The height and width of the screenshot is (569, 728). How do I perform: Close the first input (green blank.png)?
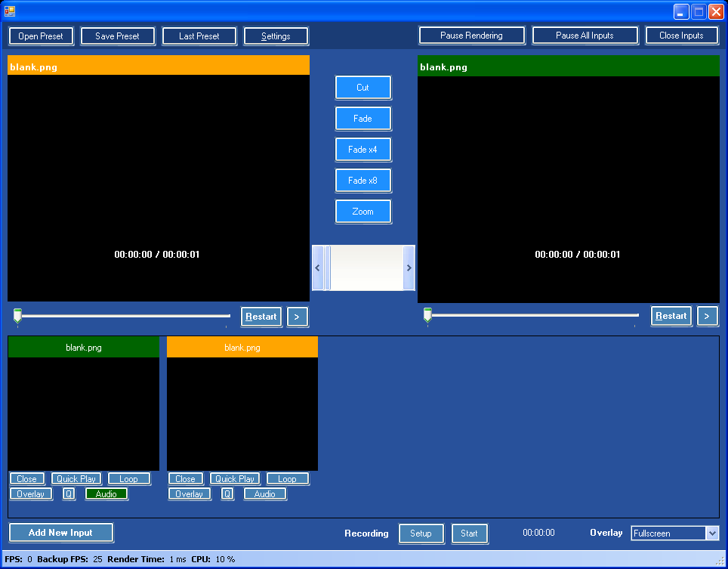pos(27,479)
